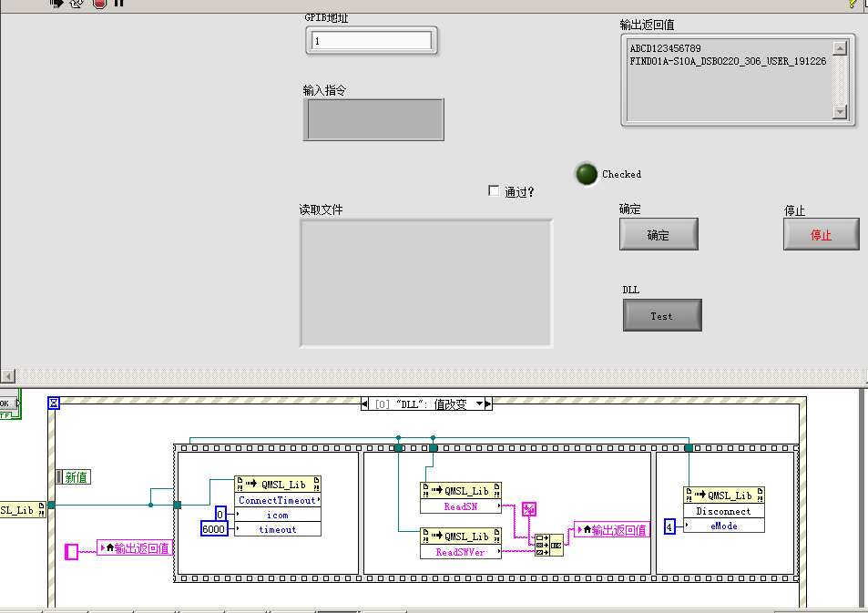Open the event structure case dropdown
Screen dimensions: 868x613
(x=480, y=404)
